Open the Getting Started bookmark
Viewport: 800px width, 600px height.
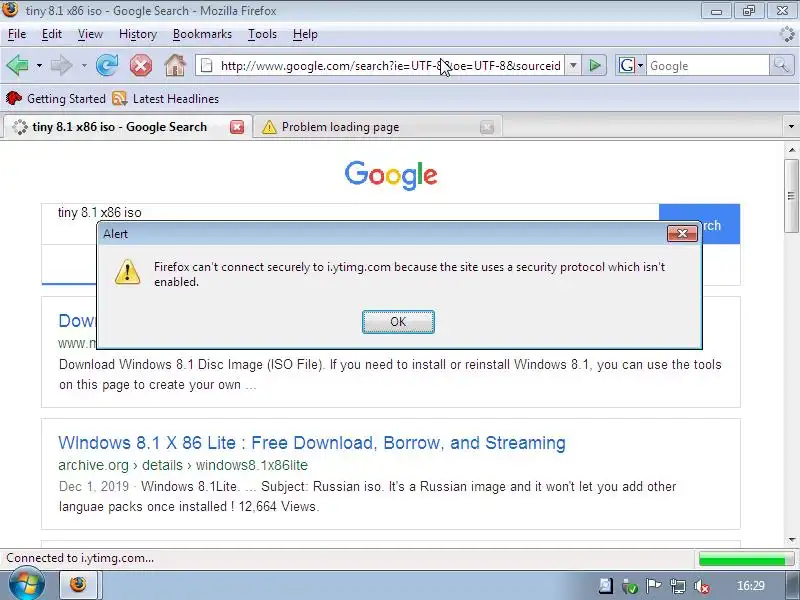coord(56,98)
